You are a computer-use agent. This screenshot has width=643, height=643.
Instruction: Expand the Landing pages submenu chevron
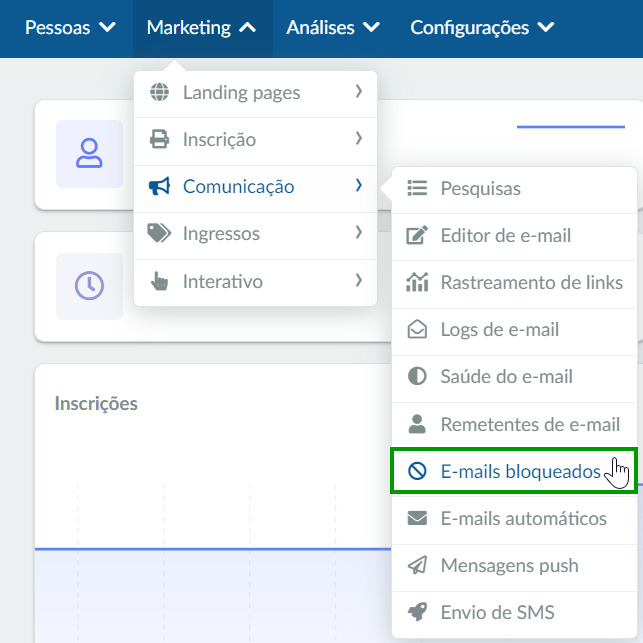tap(359, 91)
